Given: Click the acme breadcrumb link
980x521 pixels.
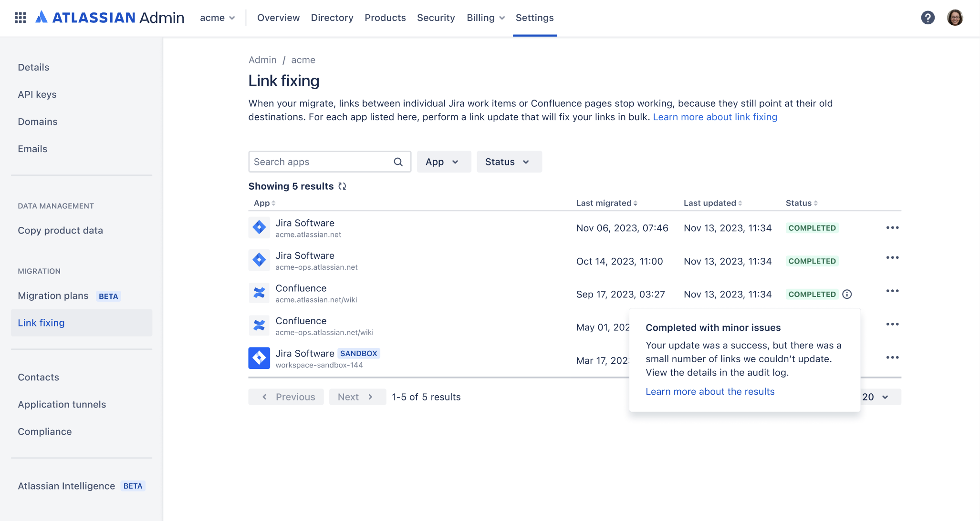Looking at the screenshot, I should pyautogui.click(x=303, y=60).
